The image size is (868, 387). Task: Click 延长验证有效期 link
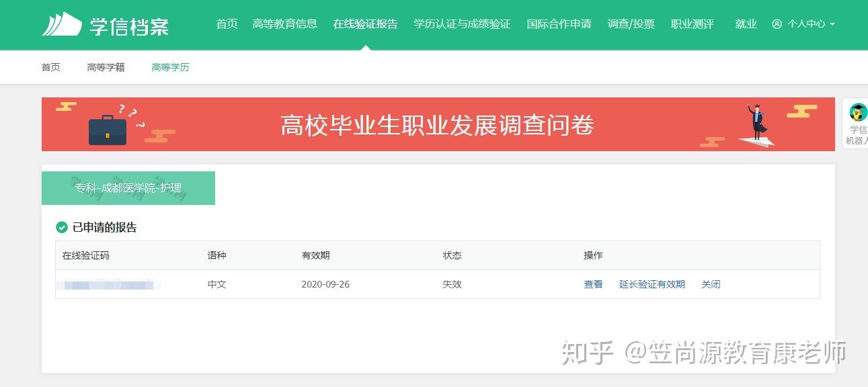(x=652, y=284)
